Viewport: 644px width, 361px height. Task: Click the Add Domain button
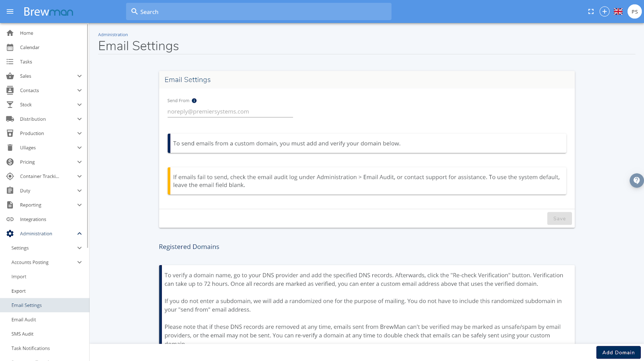(x=618, y=353)
